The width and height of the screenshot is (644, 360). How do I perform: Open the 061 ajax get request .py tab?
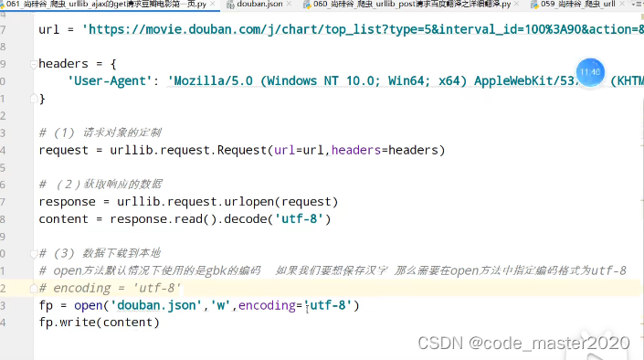[106, 4]
